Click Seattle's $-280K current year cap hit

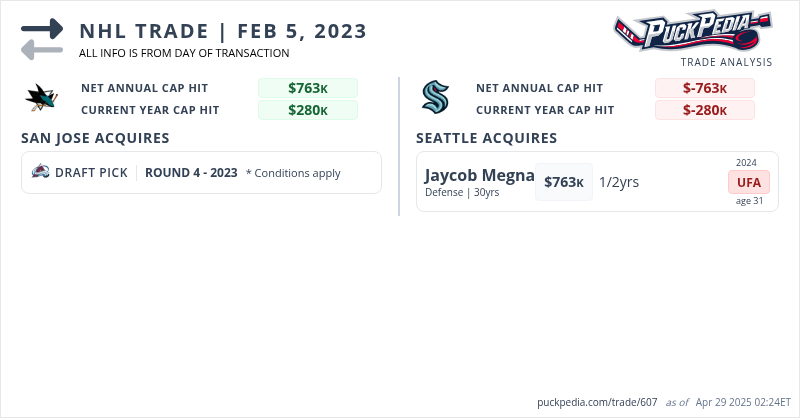(x=705, y=110)
